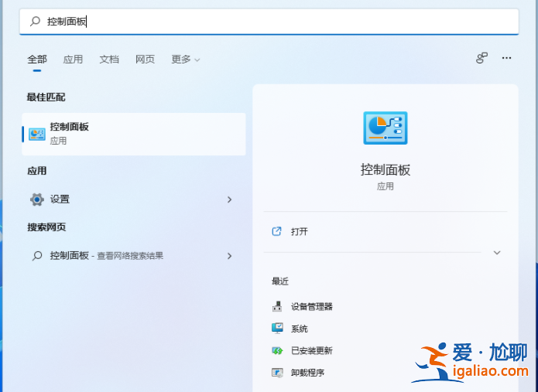Switch to the 全部 tab

[37, 60]
